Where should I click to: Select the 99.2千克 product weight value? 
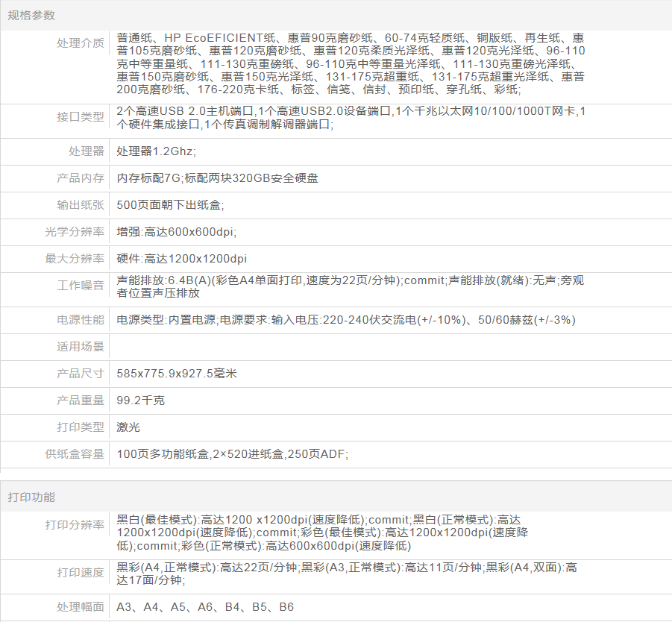141,400
